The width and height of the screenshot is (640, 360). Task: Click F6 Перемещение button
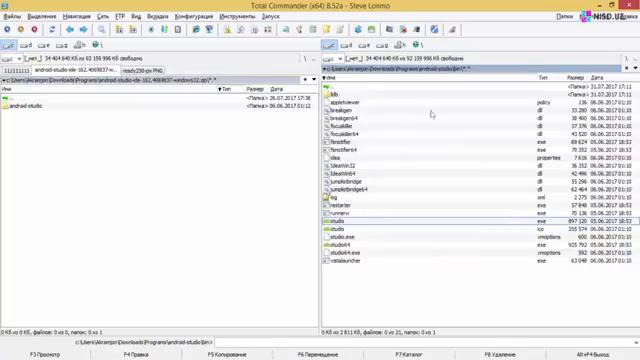tap(318, 355)
